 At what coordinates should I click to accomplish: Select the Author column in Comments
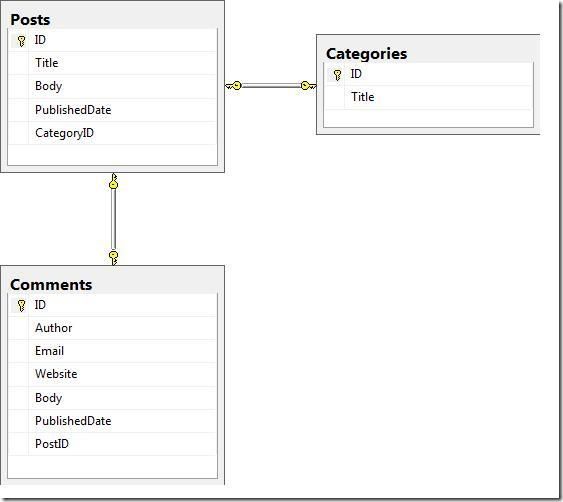pyautogui.click(x=112, y=328)
